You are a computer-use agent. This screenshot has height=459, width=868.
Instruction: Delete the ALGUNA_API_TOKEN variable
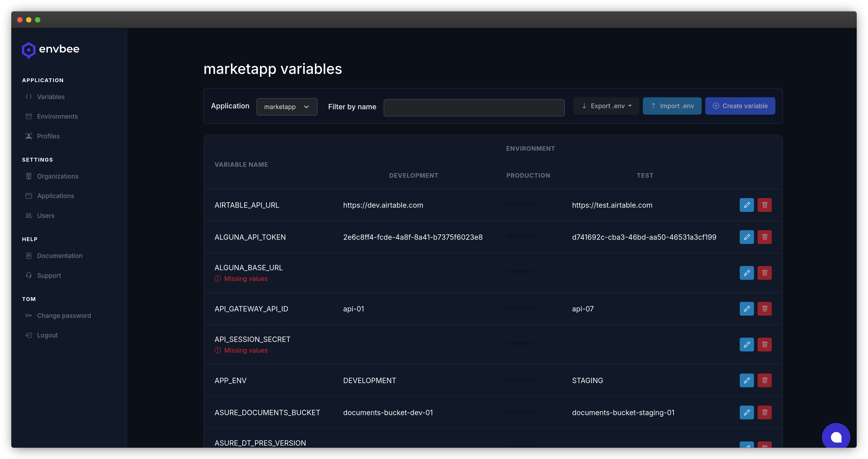click(x=764, y=237)
